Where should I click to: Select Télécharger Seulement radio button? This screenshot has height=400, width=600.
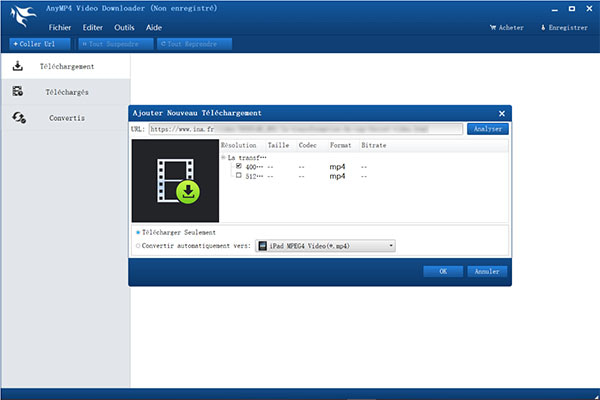(x=138, y=232)
